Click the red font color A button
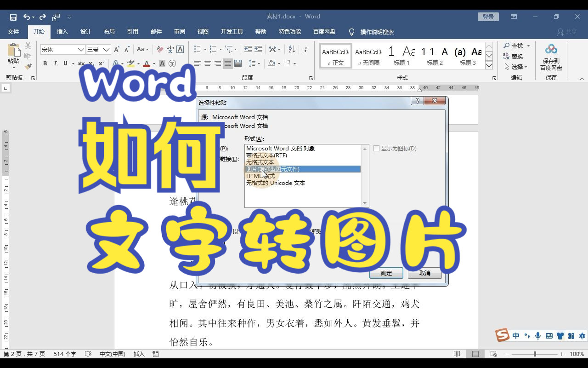 pyautogui.click(x=147, y=63)
